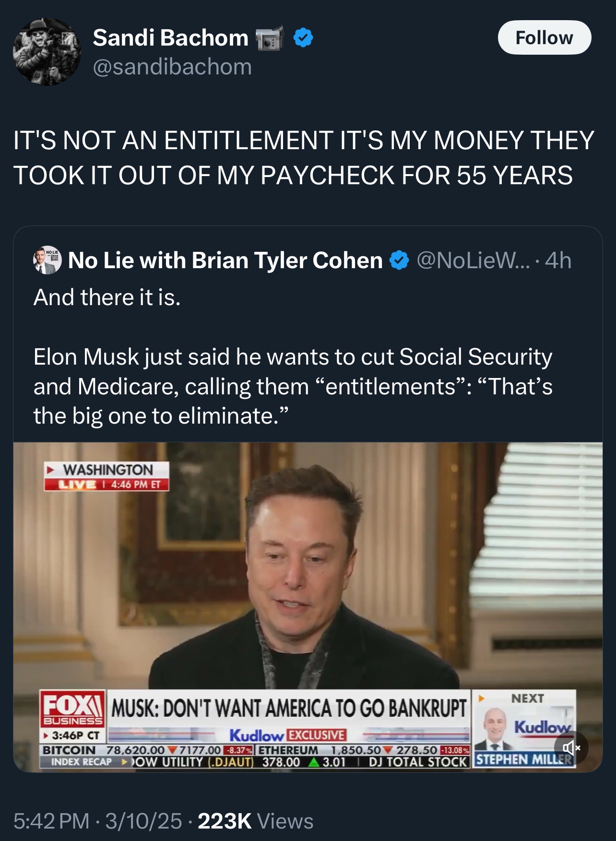The height and width of the screenshot is (841, 616).
Task: Open the Sandi Bachom display name
Action: pos(170,38)
